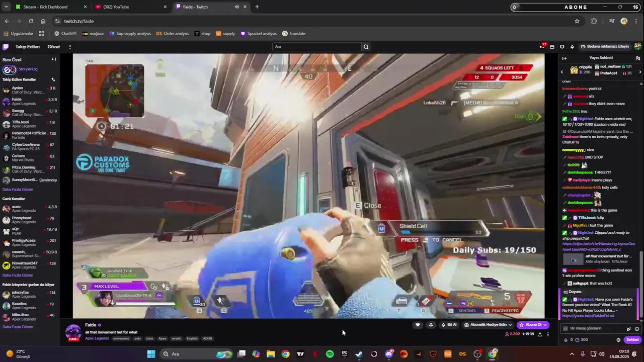
Task: Open Spotify from the taskbar
Action: (330, 354)
